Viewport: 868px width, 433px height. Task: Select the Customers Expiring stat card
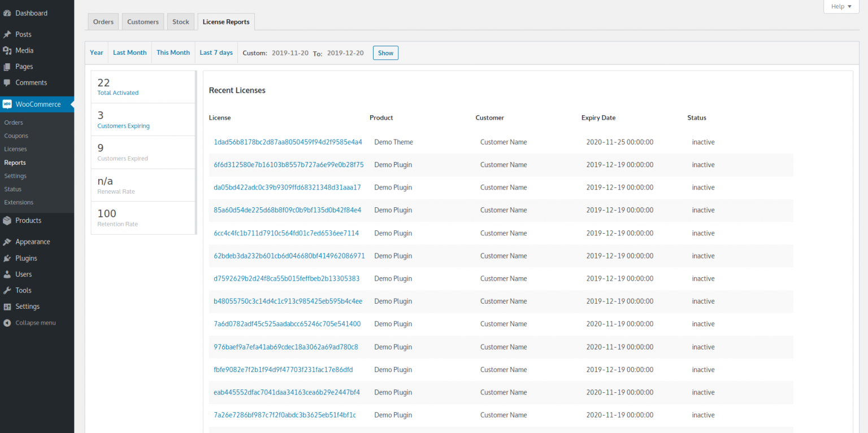(143, 120)
